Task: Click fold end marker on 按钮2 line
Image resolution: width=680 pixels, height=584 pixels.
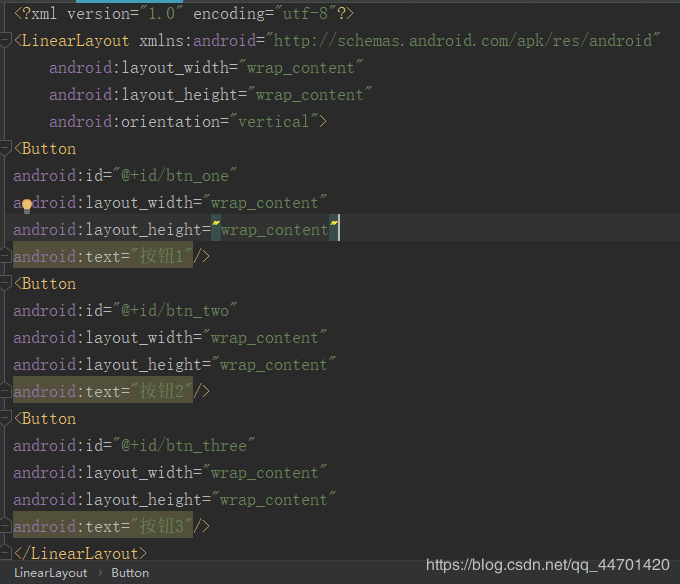Action: point(5,391)
